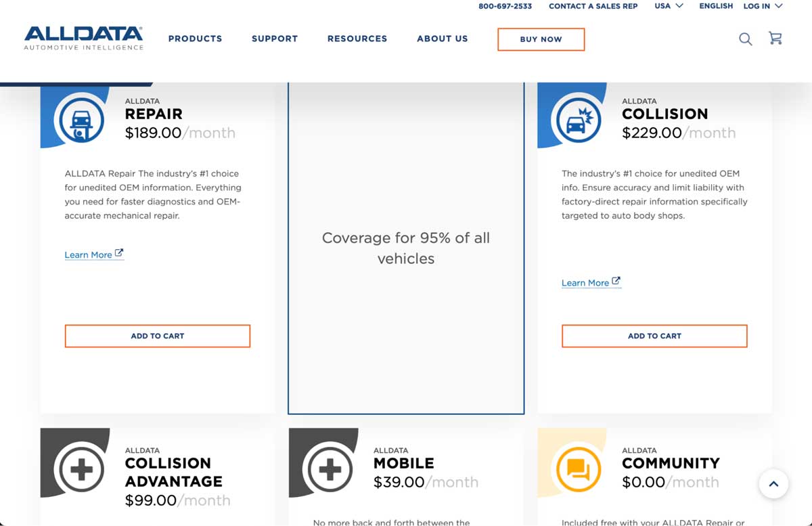Click Buy Now
Screen dimensions: 812x526
[541, 39]
